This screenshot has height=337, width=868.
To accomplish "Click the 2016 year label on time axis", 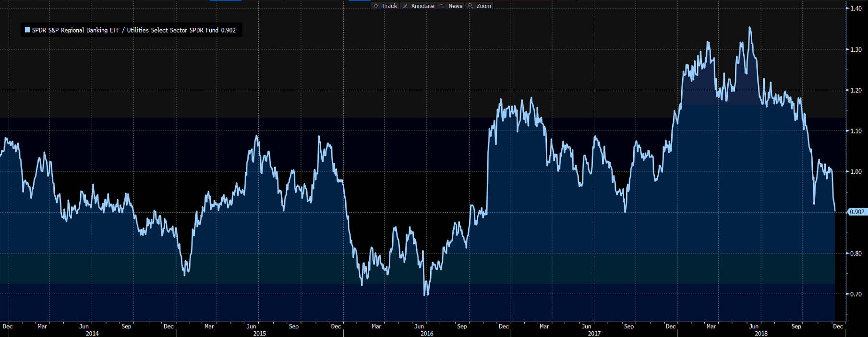I will pyautogui.click(x=427, y=333).
